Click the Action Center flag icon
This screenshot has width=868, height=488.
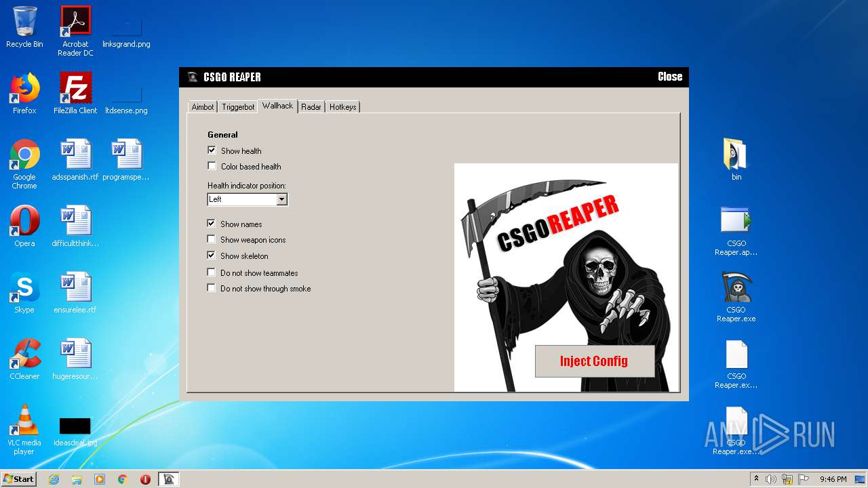point(802,479)
